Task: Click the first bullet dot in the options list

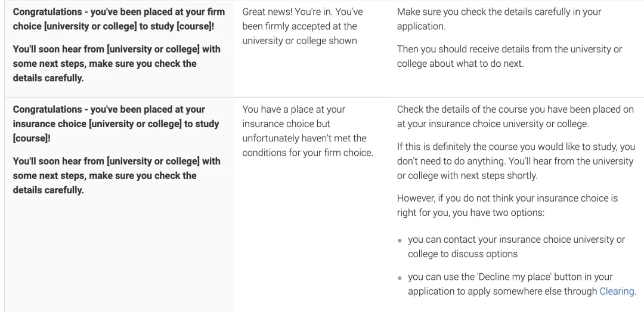Action: (x=400, y=241)
